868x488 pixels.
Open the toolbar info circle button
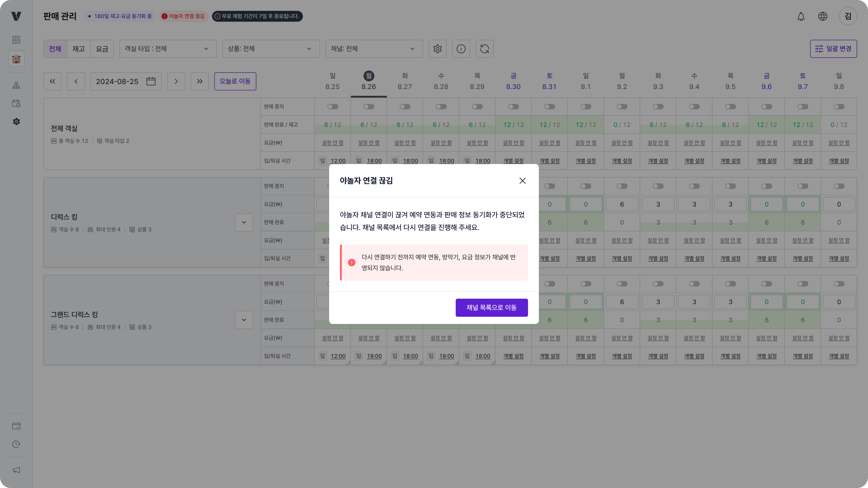pyautogui.click(x=461, y=49)
